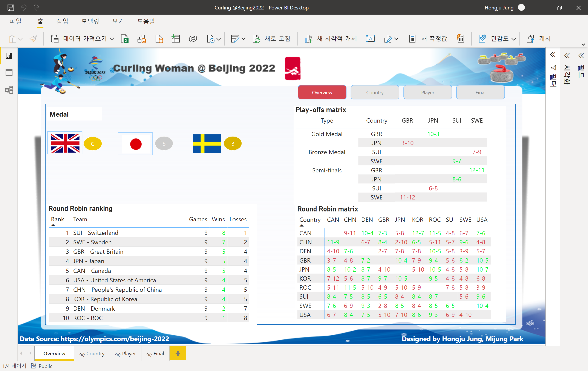Screen dimensions: 588x371
Task: Switch to Data table view in sidebar
Action: pyautogui.click(x=9, y=73)
